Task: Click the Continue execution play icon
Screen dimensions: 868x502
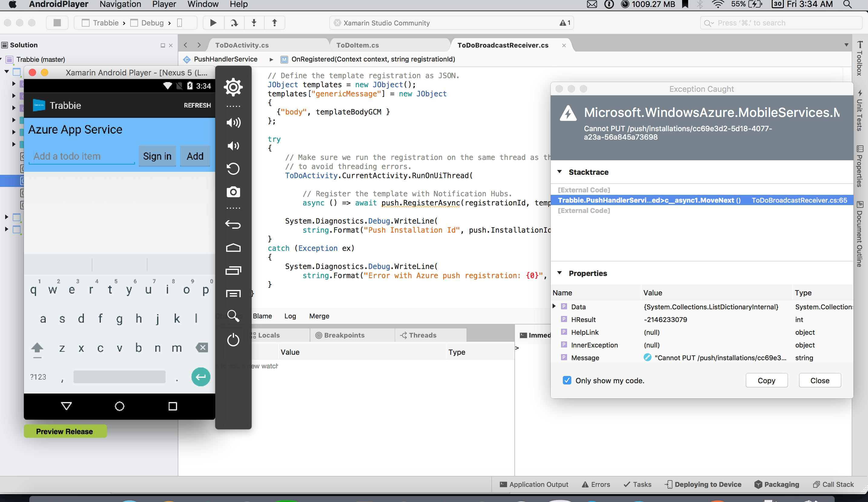Action: (x=213, y=23)
